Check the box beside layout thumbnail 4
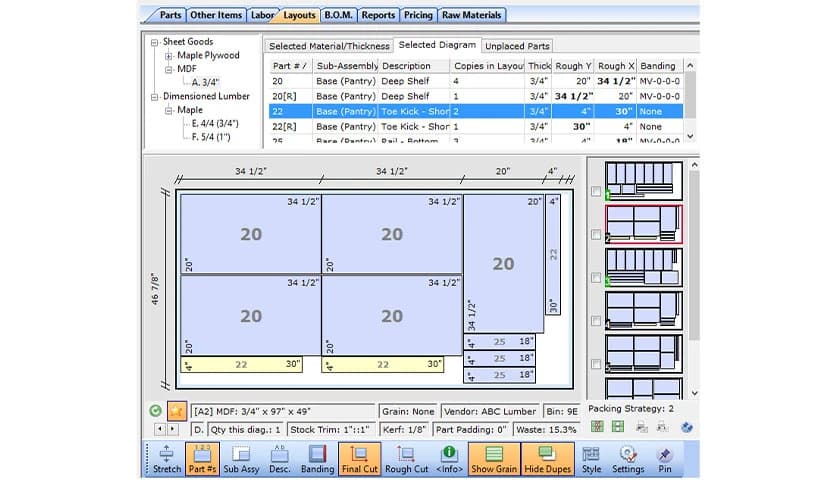The width and height of the screenshot is (836, 484). click(596, 321)
